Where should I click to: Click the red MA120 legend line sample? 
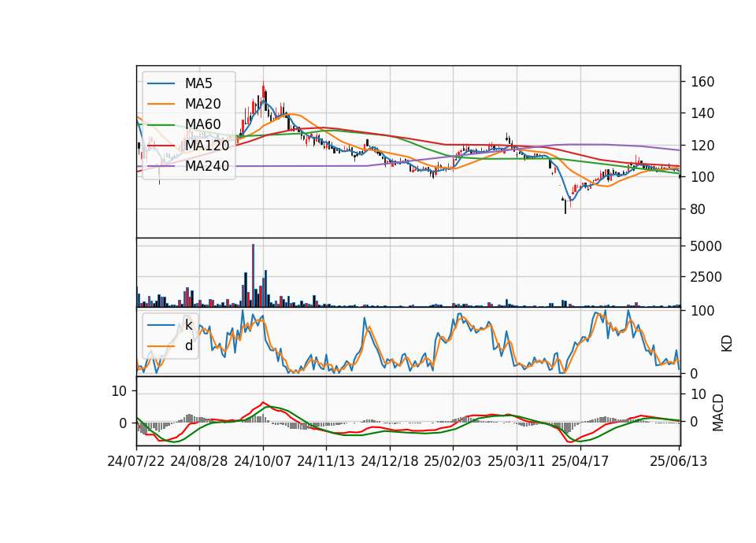coord(161,146)
